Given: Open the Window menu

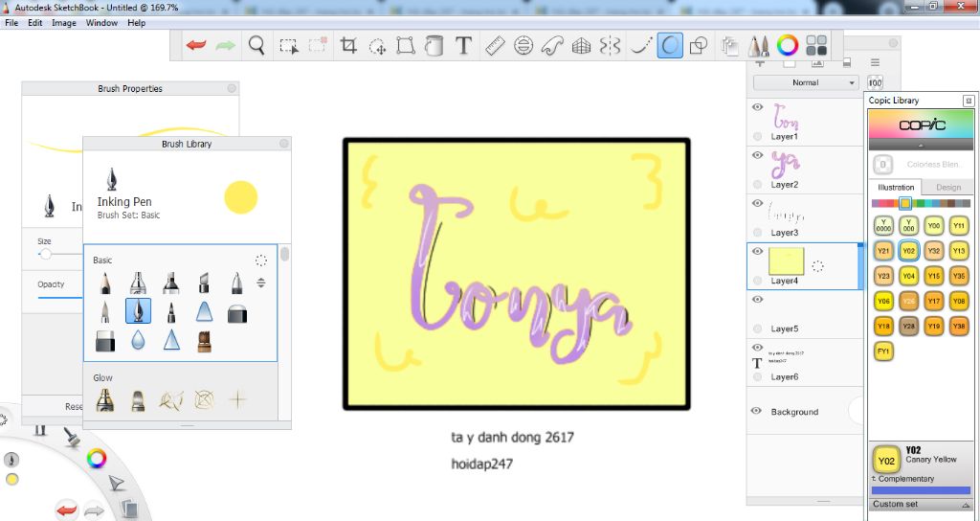Looking at the screenshot, I should pyautogui.click(x=101, y=23).
